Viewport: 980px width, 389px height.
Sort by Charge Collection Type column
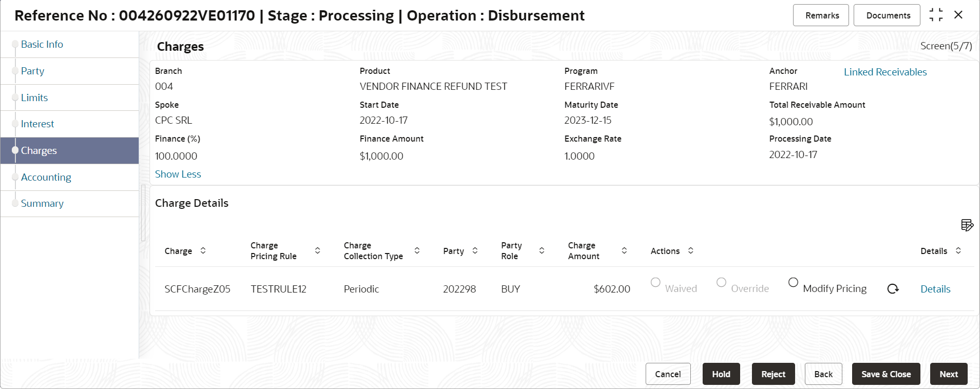click(417, 250)
